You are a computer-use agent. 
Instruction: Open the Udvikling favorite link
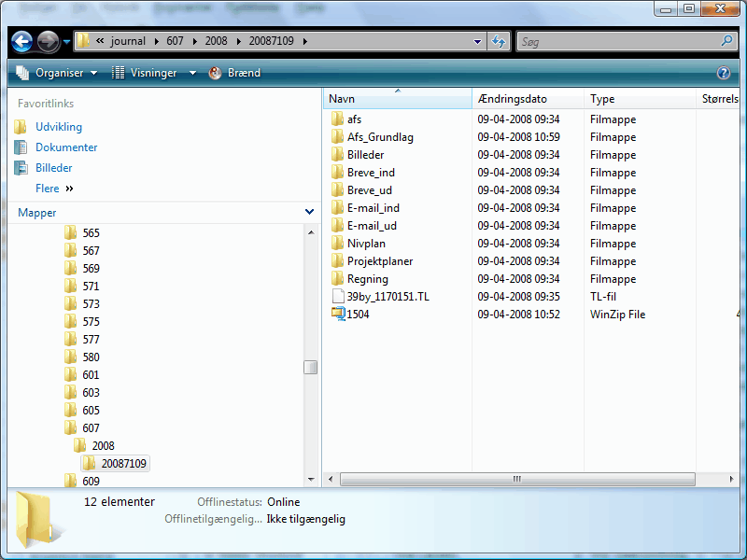pos(59,127)
